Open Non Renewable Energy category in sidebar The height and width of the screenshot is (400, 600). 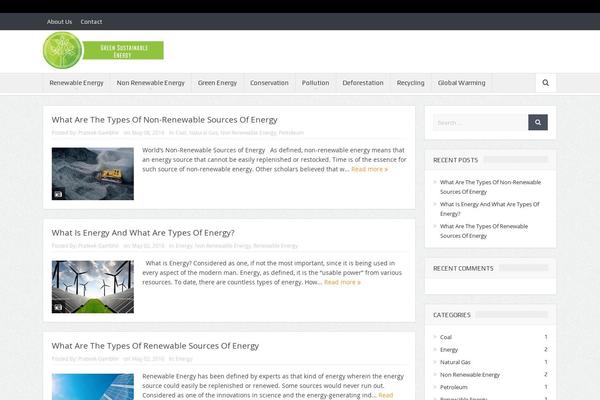pos(470,375)
